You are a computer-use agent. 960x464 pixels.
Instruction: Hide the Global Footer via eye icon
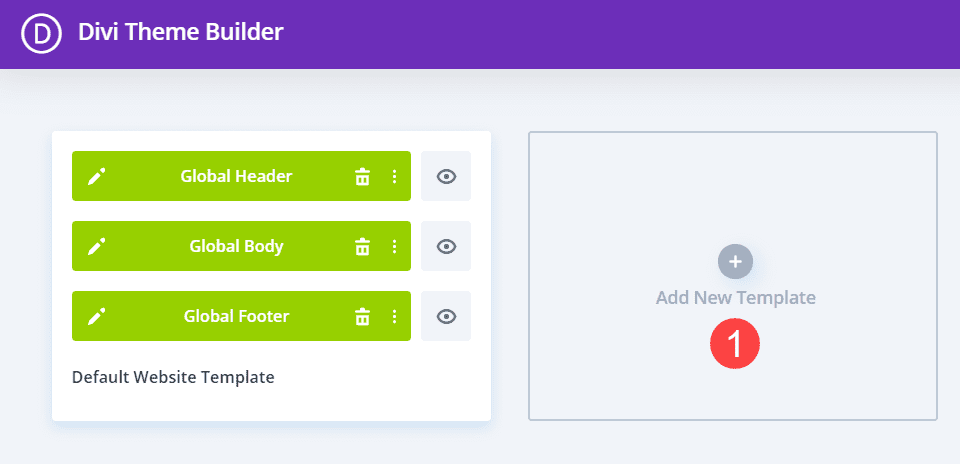[446, 317]
